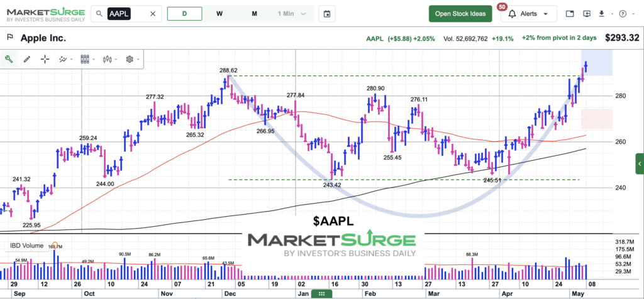Click the 245.51 low price label
The image size is (644, 299).
coord(493,179)
